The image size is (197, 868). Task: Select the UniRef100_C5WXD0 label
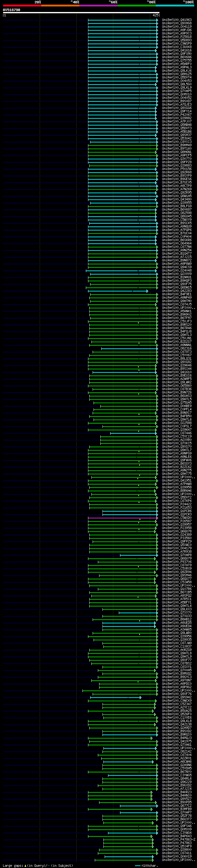tap(177, 518)
